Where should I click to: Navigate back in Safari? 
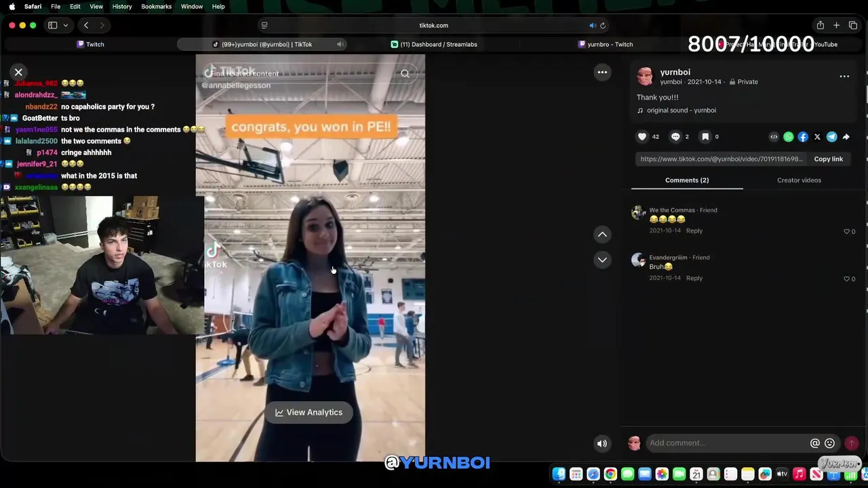tap(86, 25)
